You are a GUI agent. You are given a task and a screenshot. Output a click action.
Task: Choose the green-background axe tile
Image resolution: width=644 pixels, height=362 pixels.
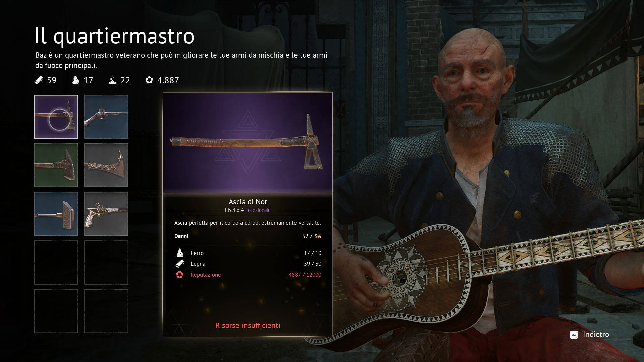pyautogui.click(x=56, y=165)
